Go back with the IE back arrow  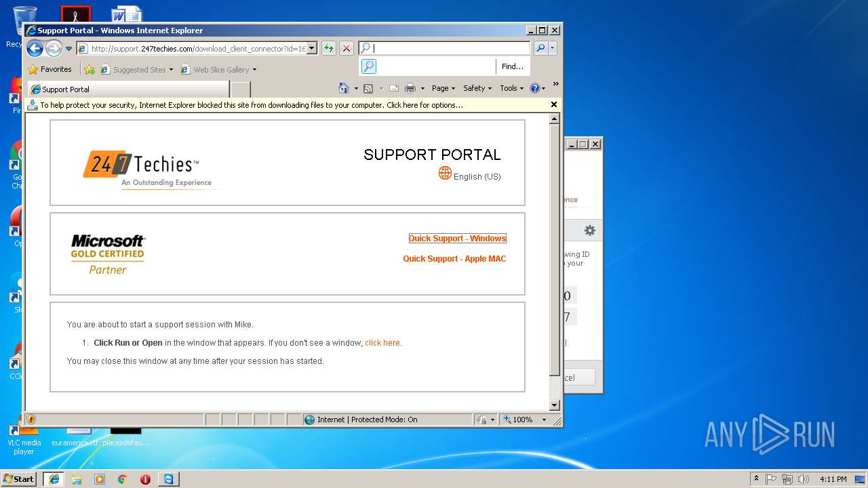click(35, 48)
